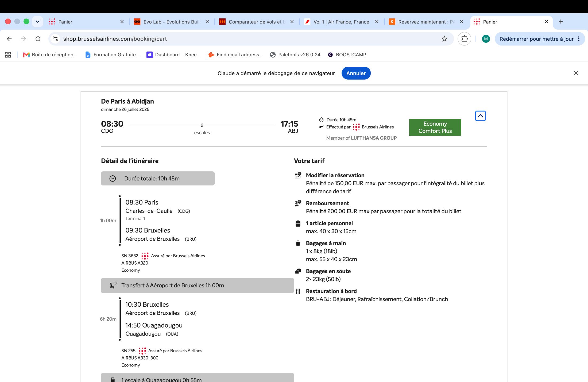
Task: Switch to Vol 1 Air France tab
Action: (341, 22)
